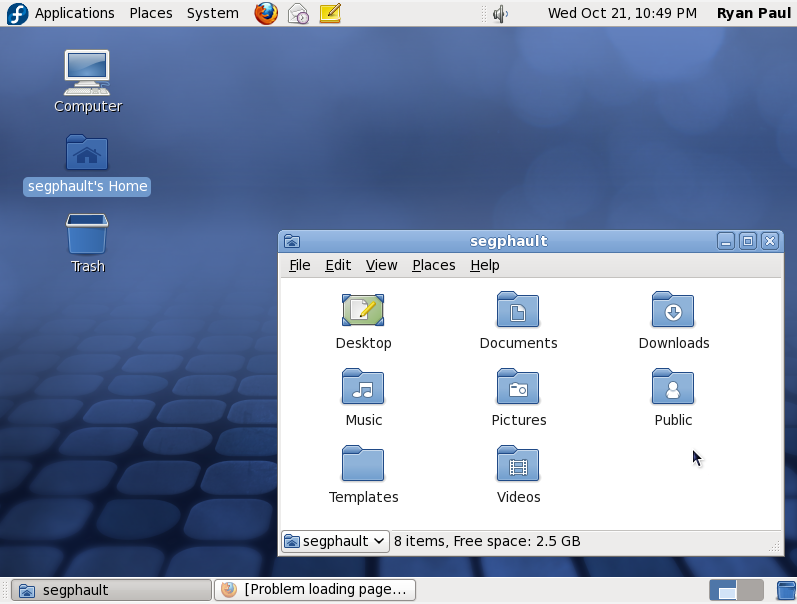The image size is (797, 604).
Task: Select the Templates folder icon
Action: pos(363,464)
